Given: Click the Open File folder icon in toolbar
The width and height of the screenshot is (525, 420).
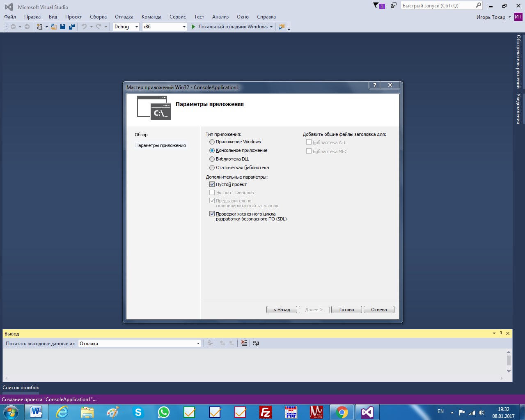Looking at the screenshot, I should click(x=54, y=27).
